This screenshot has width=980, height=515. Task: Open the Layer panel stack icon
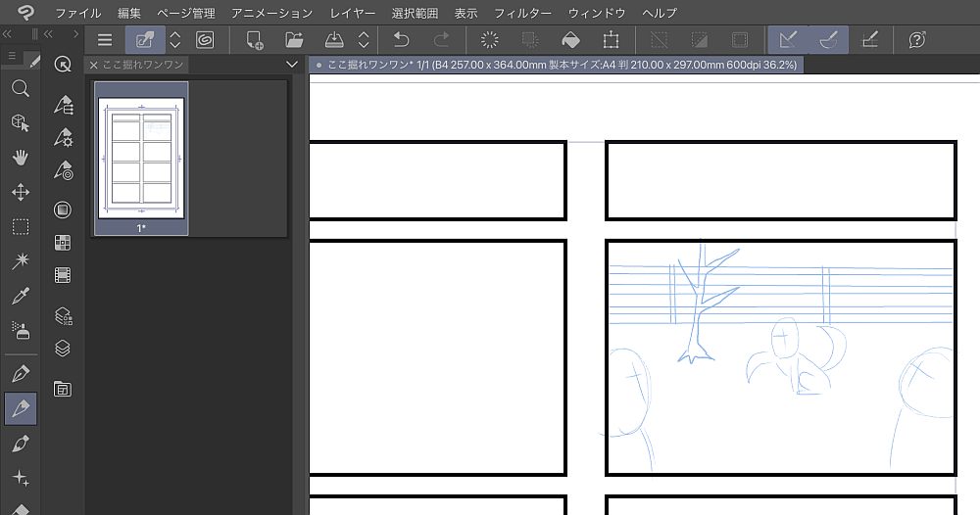click(x=63, y=348)
